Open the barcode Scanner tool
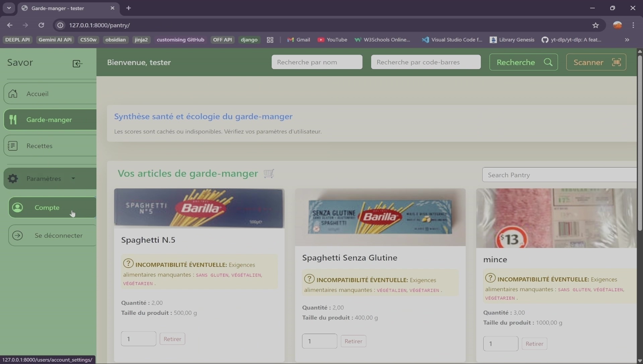Screen dimensions: 643x364 (596, 62)
